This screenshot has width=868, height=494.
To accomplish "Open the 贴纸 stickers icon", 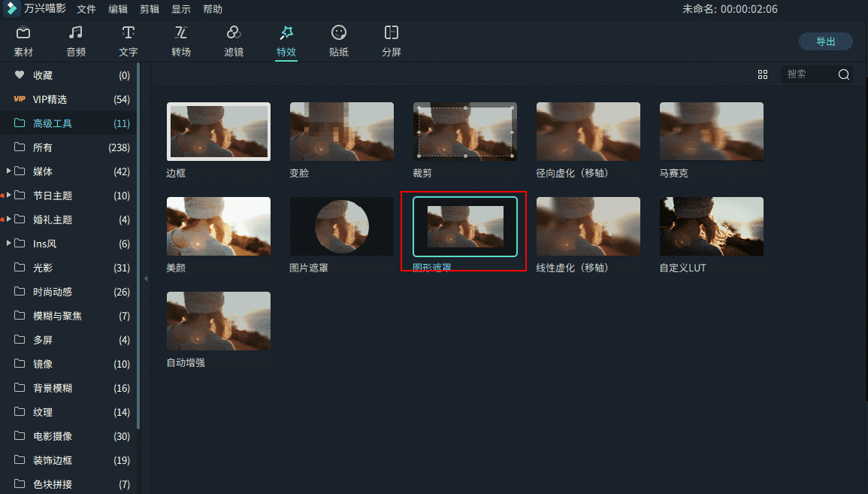I will point(339,33).
